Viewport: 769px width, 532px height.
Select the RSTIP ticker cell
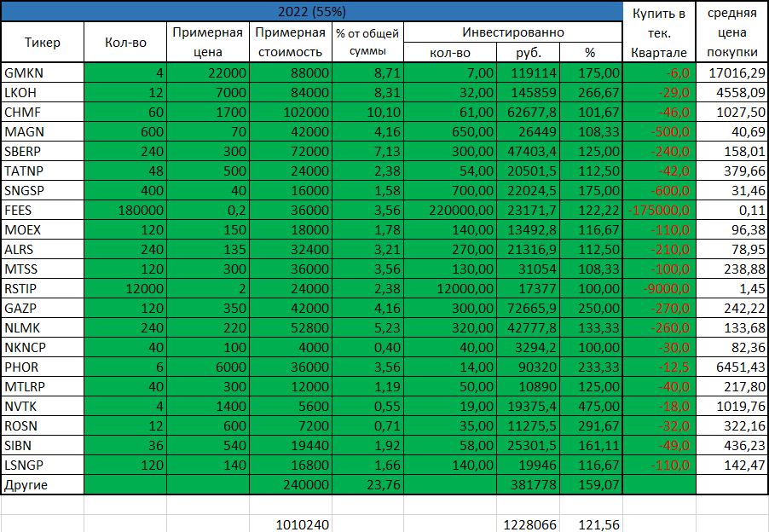point(43,289)
